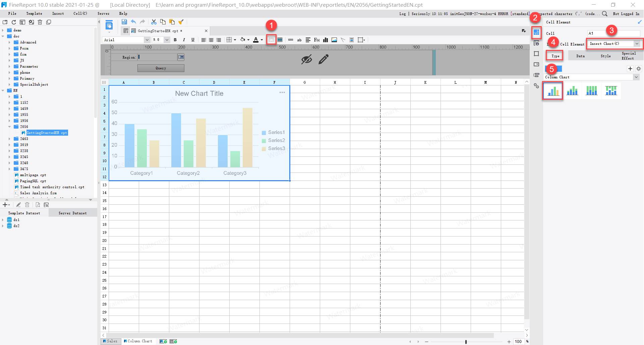
Task: Open the widget settings sidebar icon
Action: pos(536,64)
